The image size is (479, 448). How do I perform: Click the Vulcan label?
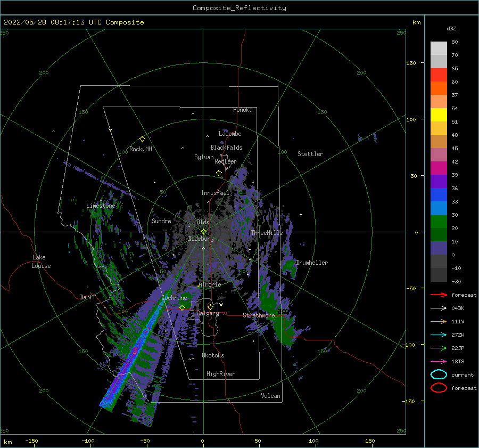[270, 396]
